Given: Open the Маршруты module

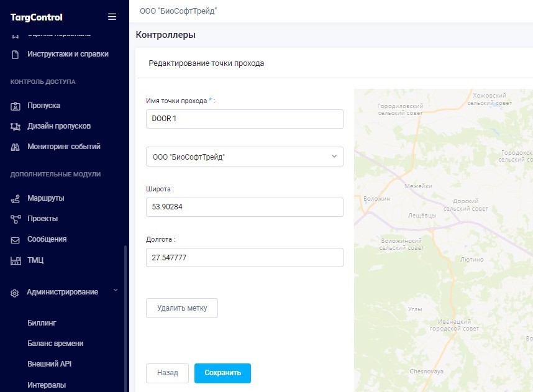Looking at the screenshot, I should (x=46, y=198).
